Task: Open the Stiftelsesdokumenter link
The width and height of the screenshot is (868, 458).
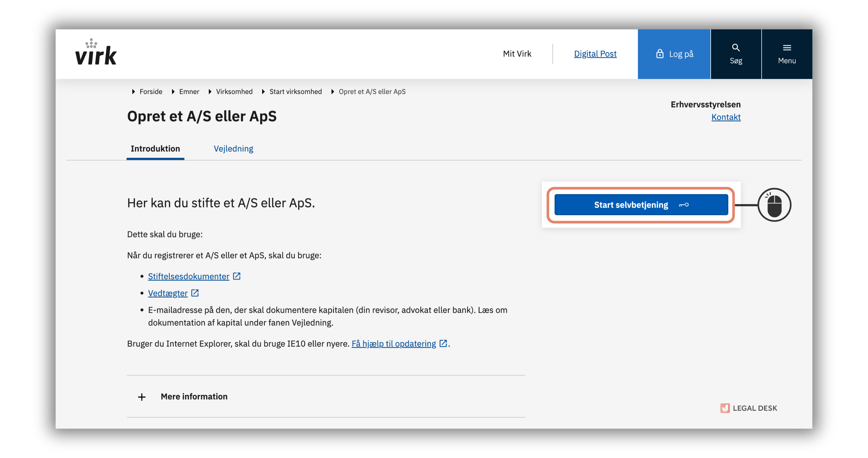Action: (188, 276)
